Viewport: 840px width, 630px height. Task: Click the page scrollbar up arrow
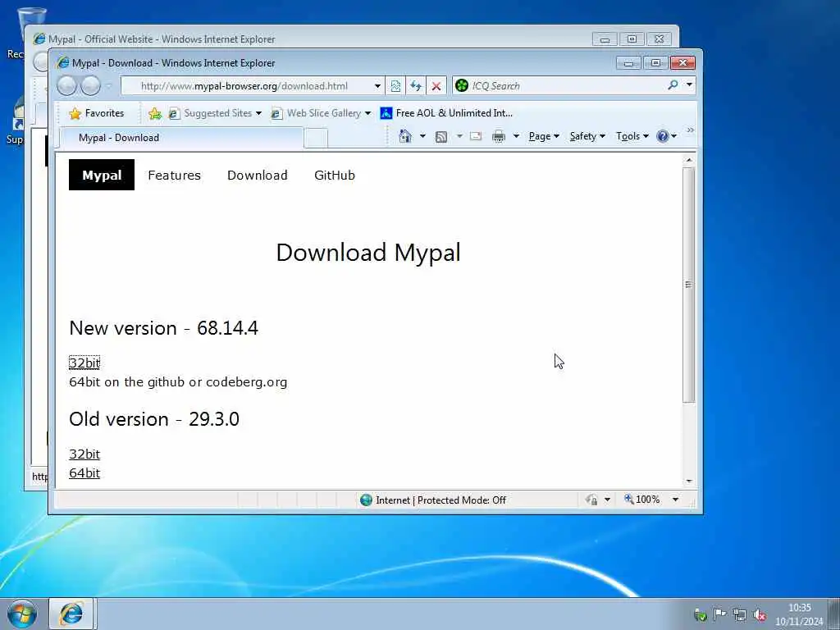(689, 160)
